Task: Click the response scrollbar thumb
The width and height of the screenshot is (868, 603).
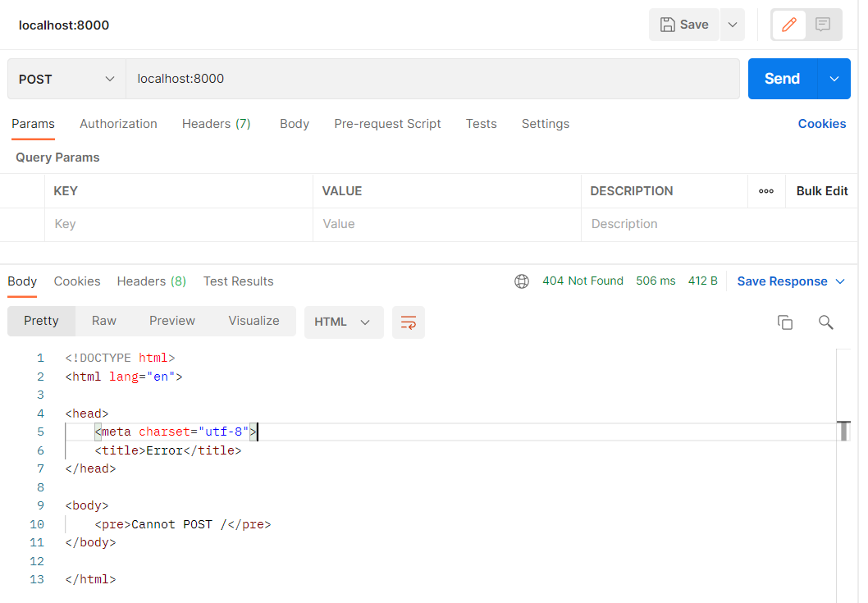Action: point(843,431)
